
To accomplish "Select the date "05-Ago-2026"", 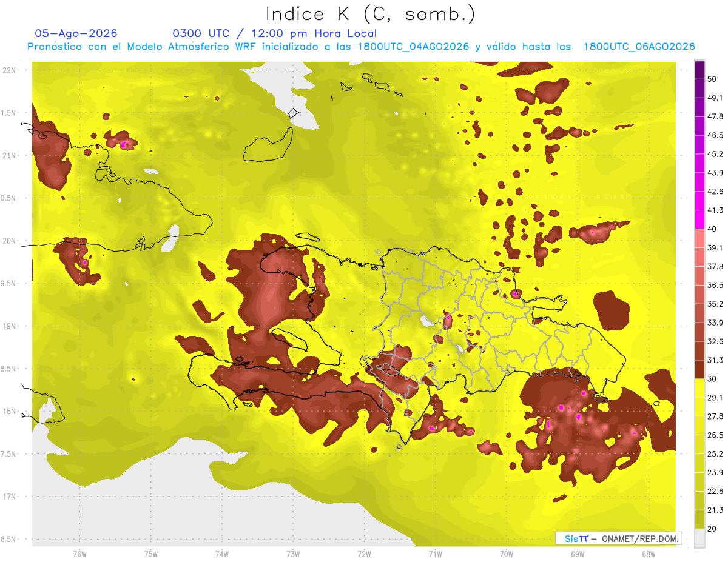I will [76, 33].
